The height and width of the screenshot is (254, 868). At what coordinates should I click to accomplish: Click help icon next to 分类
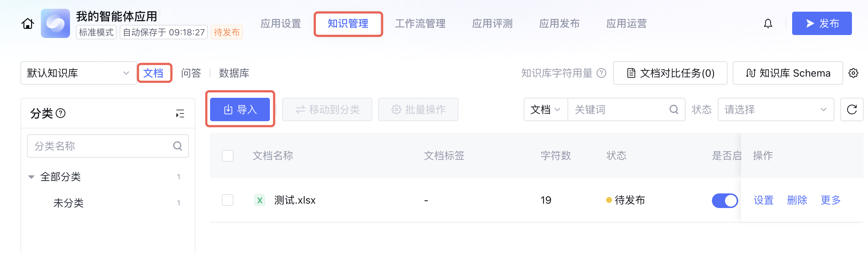[61, 113]
